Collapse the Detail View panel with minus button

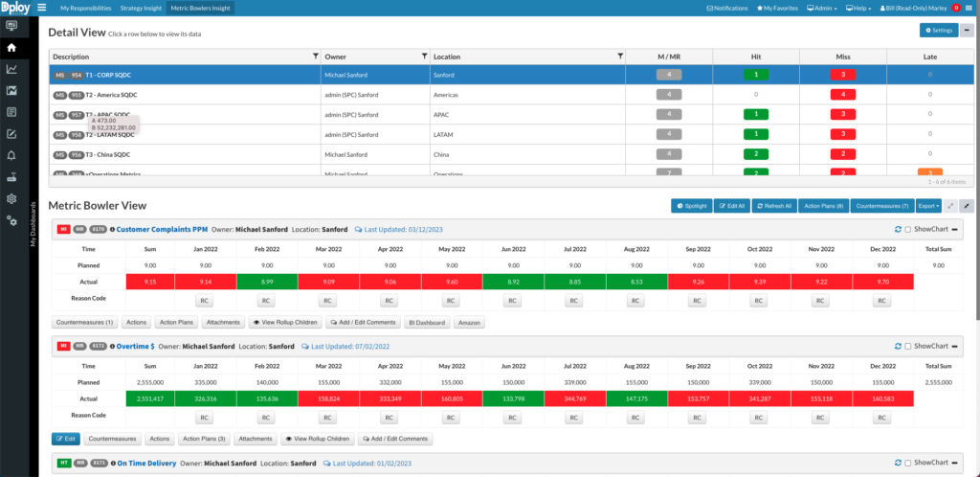tap(967, 31)
